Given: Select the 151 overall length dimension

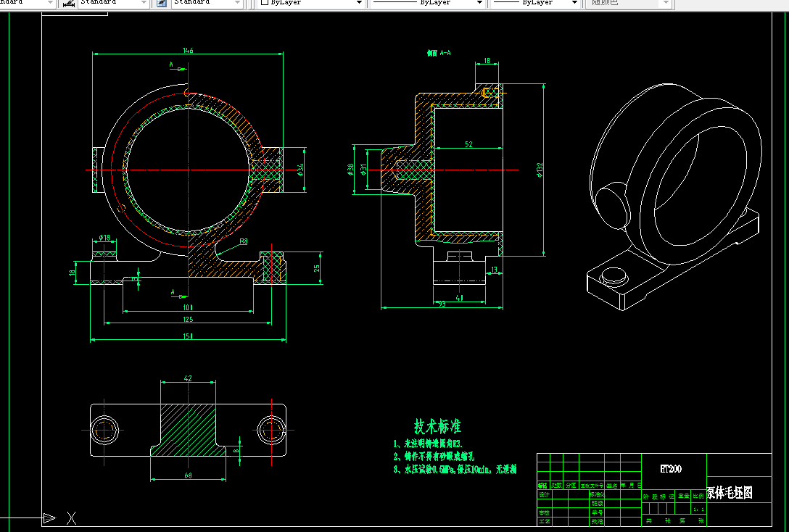Looking at the screenshot, I should [x=188, y=336].
